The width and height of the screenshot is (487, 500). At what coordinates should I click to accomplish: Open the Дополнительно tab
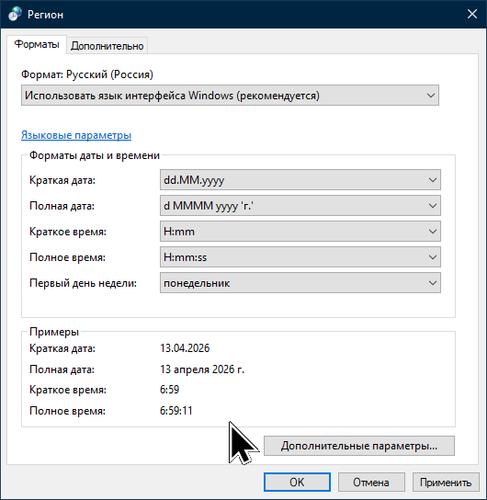[107, 46]
